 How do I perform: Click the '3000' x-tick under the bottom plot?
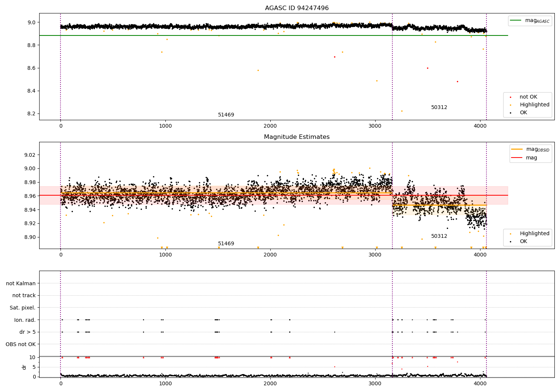pos(375,383)
